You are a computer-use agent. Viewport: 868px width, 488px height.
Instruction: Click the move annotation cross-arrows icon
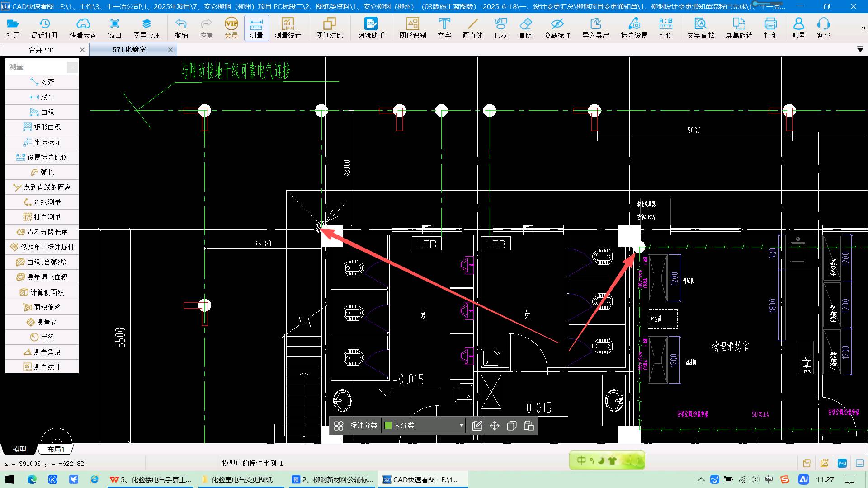tap(495, 426)
